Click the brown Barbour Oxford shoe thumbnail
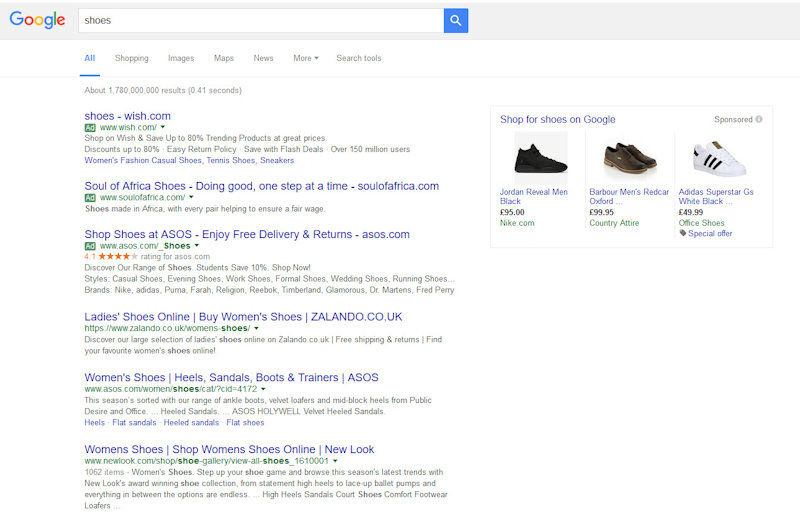 coord(630,158)
